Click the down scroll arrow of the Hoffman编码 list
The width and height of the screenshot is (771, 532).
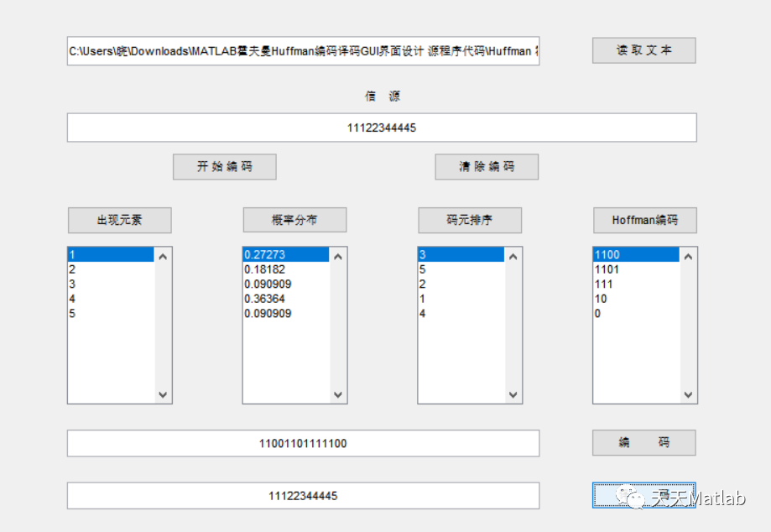point(688,394)
